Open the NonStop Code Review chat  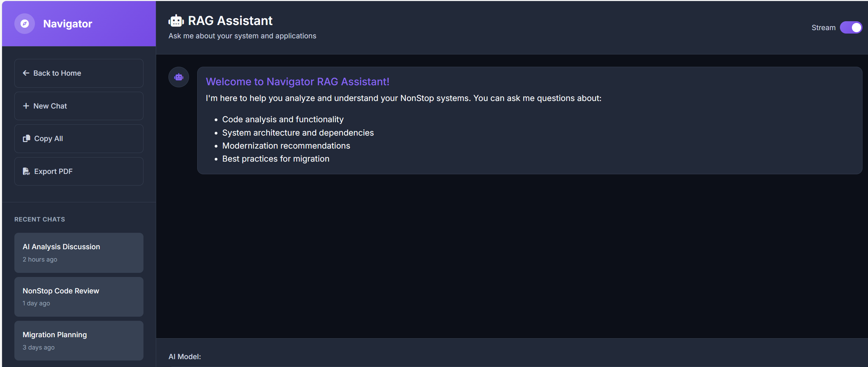78,296
